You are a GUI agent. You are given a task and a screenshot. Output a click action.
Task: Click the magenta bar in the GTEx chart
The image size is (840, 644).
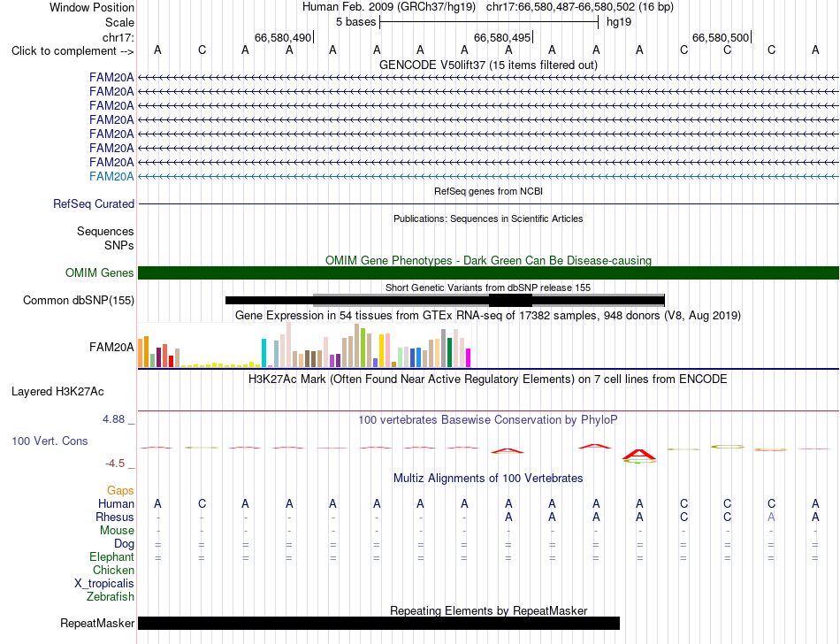click(469, 357)
